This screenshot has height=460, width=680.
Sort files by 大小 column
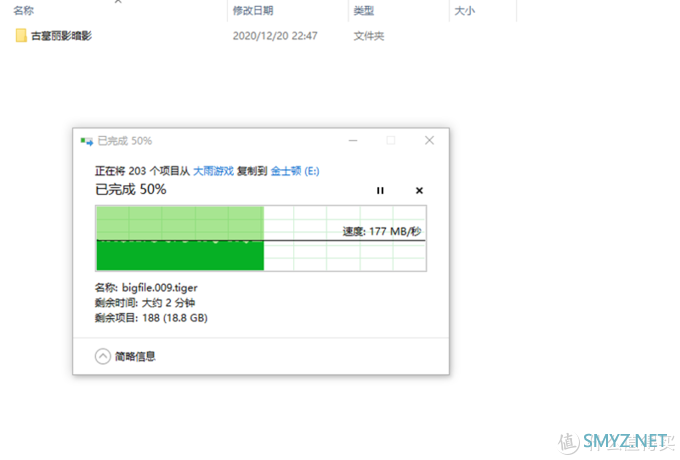pyautogui.click(x=464, y=10)
